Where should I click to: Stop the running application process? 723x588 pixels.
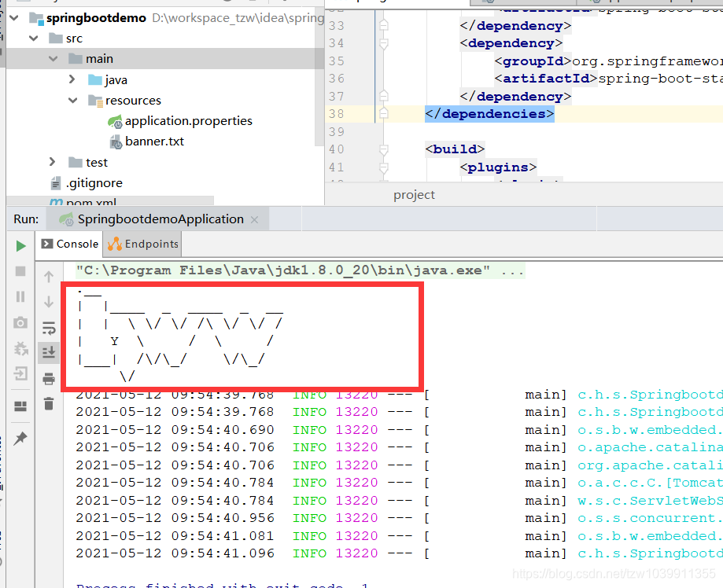point(20,273)
